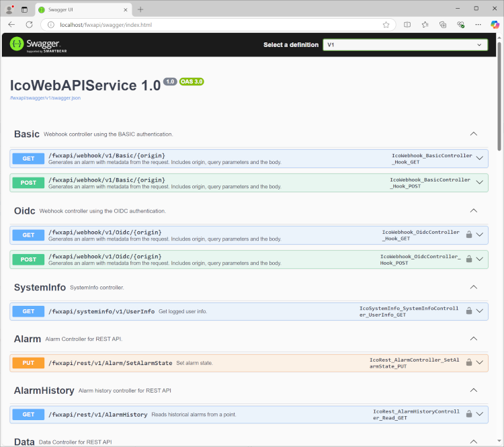The width and height of the screenshot is (504, 447).
Task: Collapse the Data section
Action: pyautogui.click(x=474, y=442)
